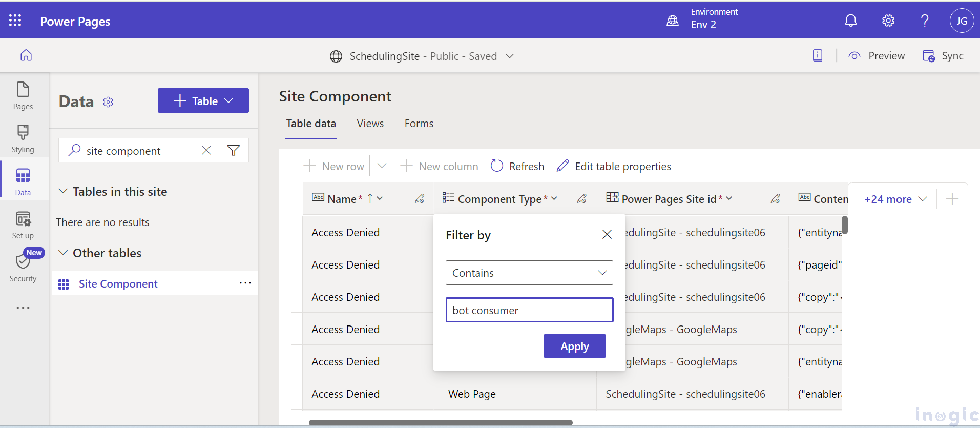The height and width of the screenshot is (428, 980).
Task: Click the New column button
Action: click(439, 166)
